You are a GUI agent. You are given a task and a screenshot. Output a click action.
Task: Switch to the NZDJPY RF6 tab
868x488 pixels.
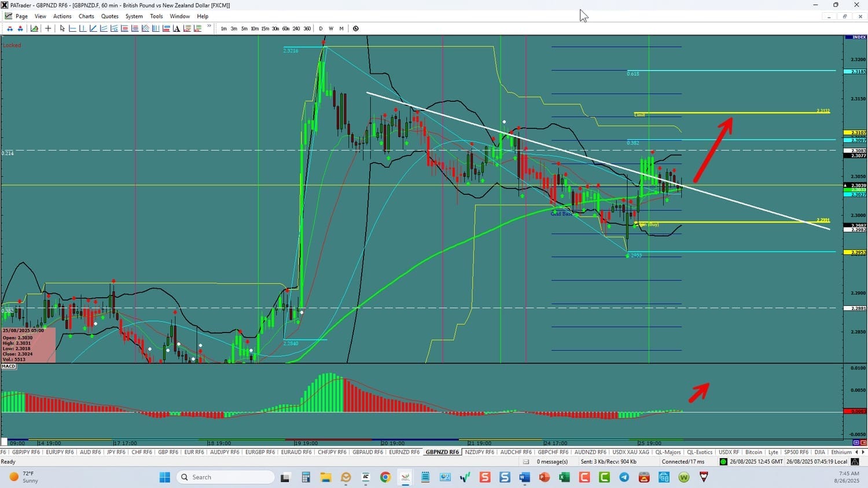tap(480, 452)
